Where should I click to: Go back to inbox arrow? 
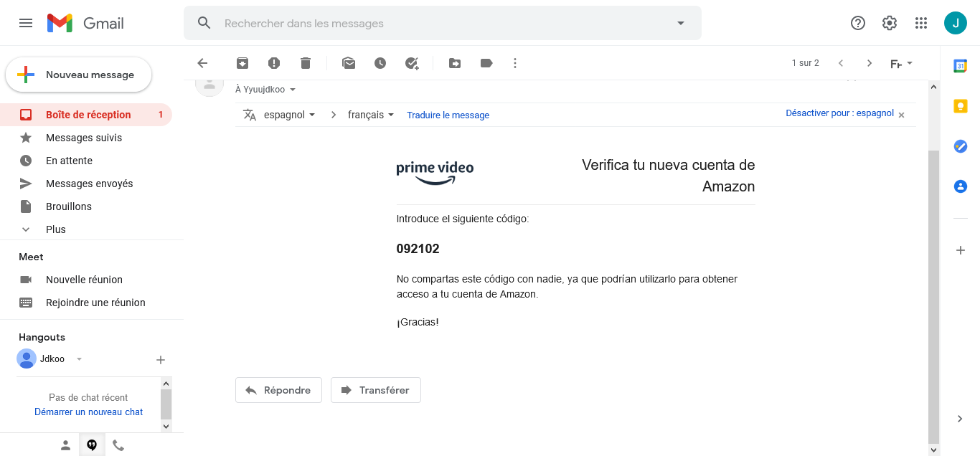pos(202,63)
